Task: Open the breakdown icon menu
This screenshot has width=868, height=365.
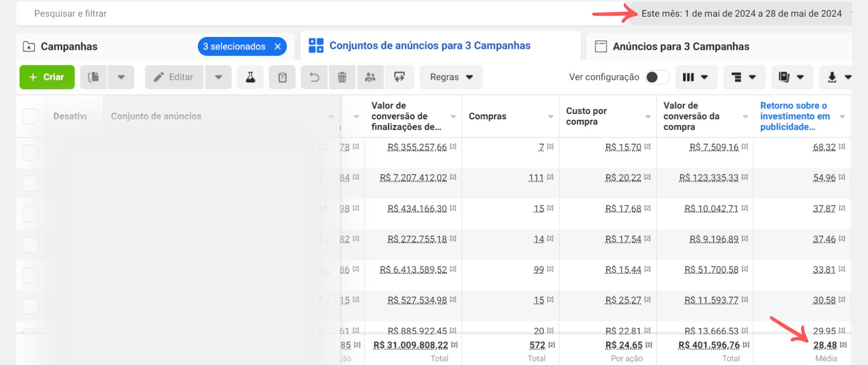Action: pos(743,77)
